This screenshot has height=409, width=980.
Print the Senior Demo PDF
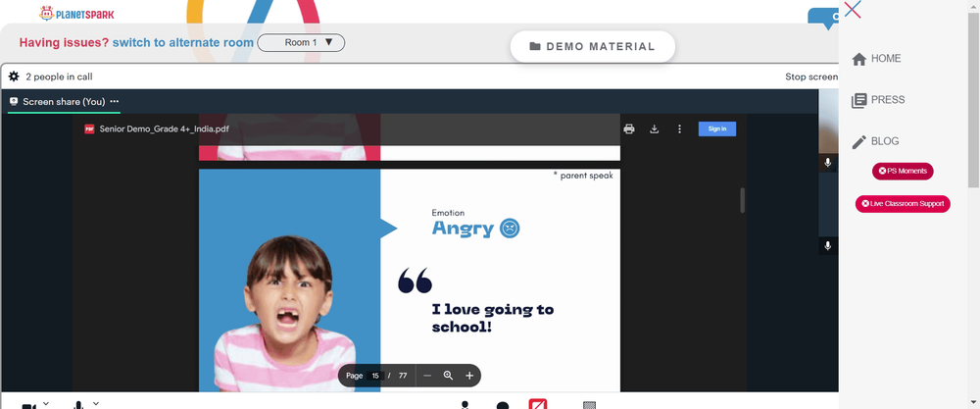[x=629, y=128]
